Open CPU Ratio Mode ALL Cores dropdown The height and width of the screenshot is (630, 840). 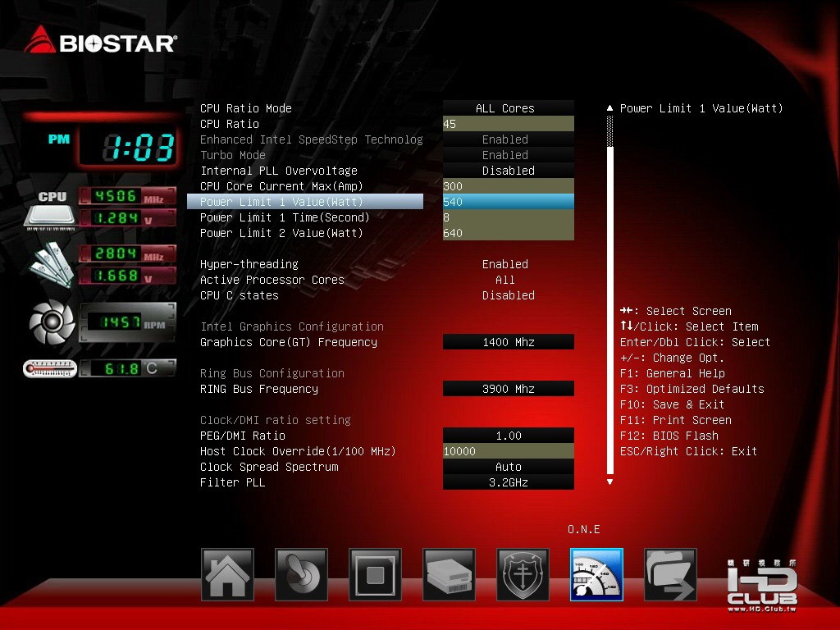[x=509, y=108]
